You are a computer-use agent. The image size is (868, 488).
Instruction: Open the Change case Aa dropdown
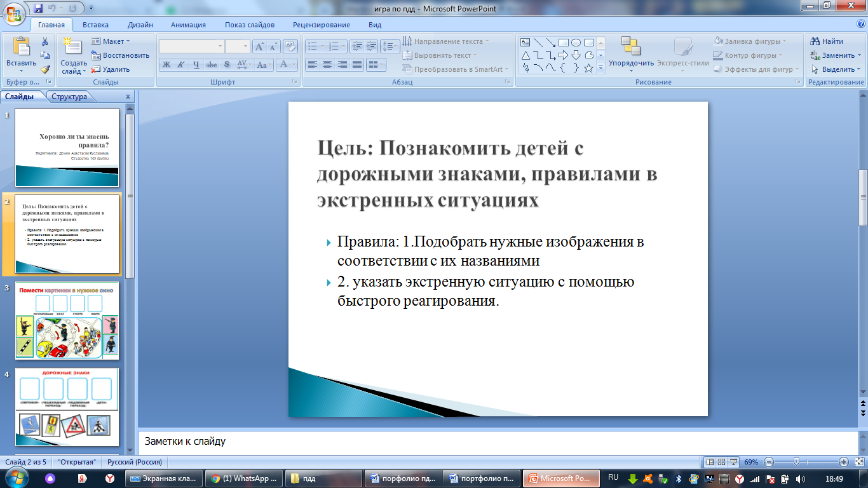[x=265, y=64]
